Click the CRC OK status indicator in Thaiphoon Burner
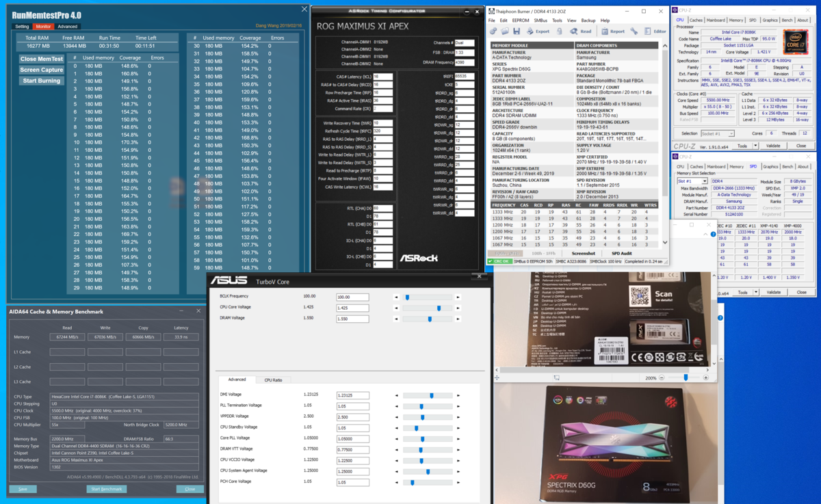The width and height of the screenshot is (821, 504). tap(500, 261)
